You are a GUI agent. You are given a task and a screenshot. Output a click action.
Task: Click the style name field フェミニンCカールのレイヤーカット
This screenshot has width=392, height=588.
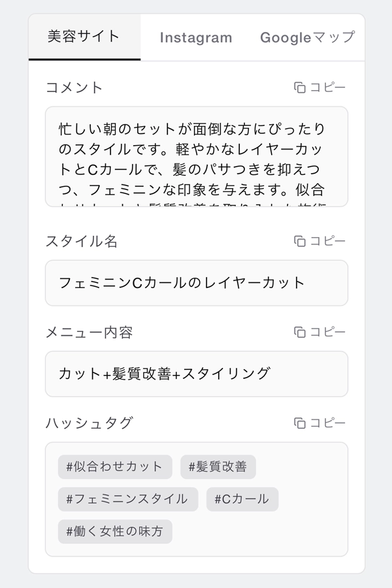click(x=196, y=283)
